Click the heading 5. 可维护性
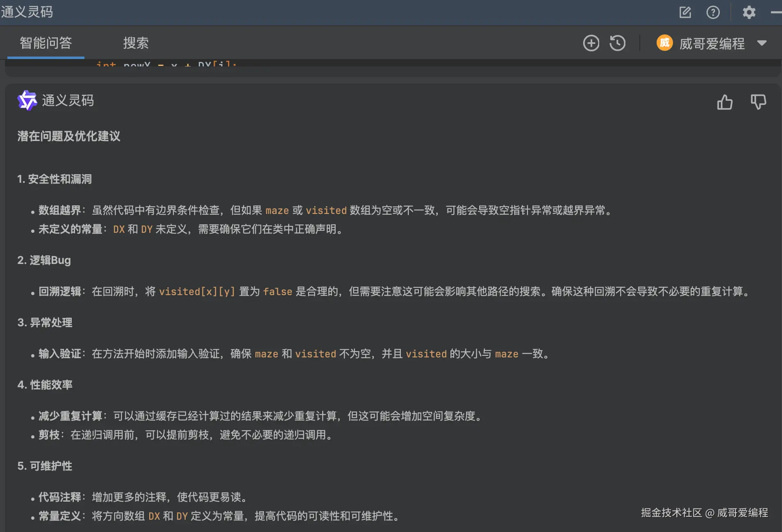The height and width of the screenshot is (532, 782). [x=45, y=466]
